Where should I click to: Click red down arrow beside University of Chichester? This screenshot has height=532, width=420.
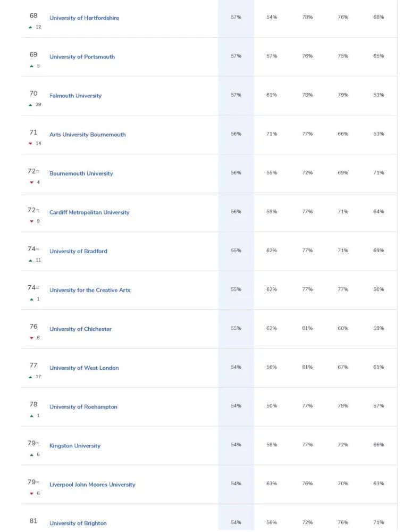coord(31,338)
